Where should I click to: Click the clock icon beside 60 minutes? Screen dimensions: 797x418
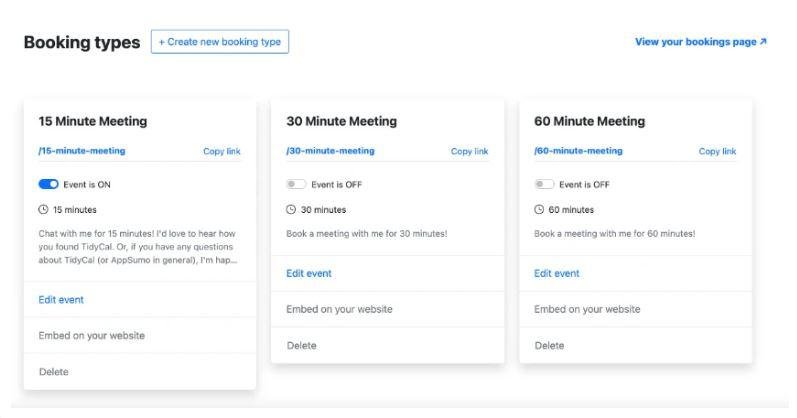point(539,210)
